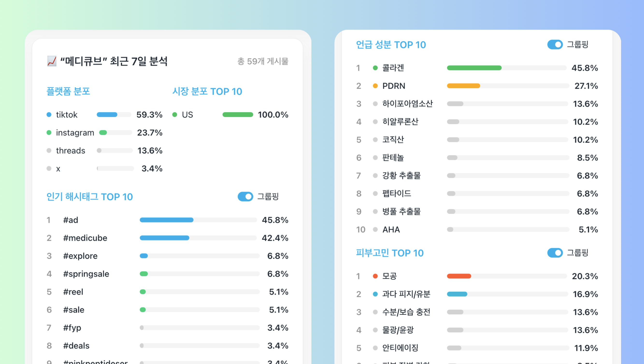This screenshot has height=364, width=644.
Task: Disable 그룹핑 switch for 언급 성분 TOP 10
Action: 555,44
